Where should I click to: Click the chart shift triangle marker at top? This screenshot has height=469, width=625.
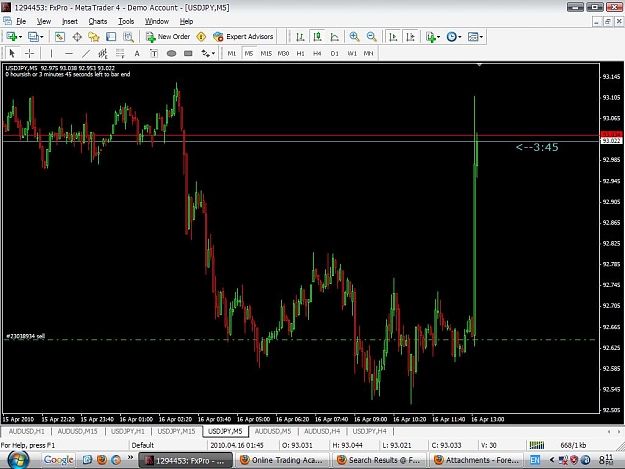click(x=479, y=65)
